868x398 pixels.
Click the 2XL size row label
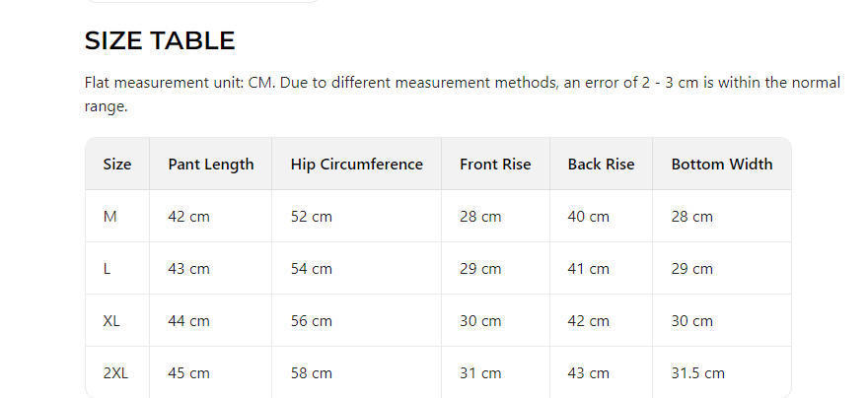(115, 373)
